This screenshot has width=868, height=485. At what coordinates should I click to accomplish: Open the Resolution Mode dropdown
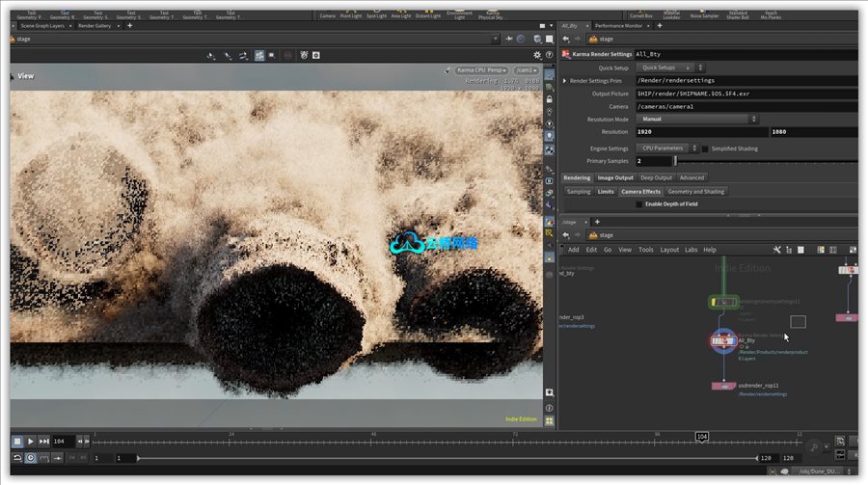[x=697, y=119]
